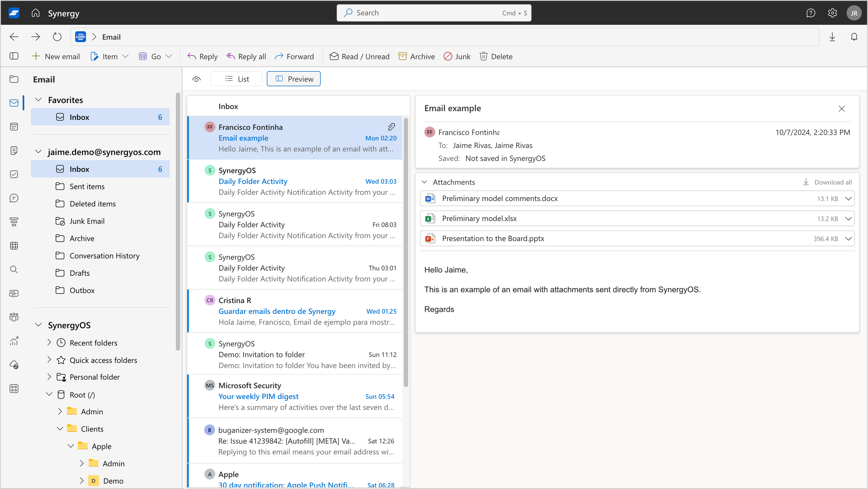Click the Archive toolbar button
This screenshot has width=868, height=489.
pos(416,56)
